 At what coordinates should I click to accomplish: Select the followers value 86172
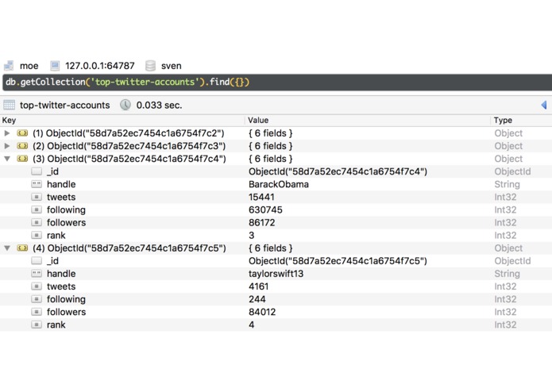(x=261, y=222)
